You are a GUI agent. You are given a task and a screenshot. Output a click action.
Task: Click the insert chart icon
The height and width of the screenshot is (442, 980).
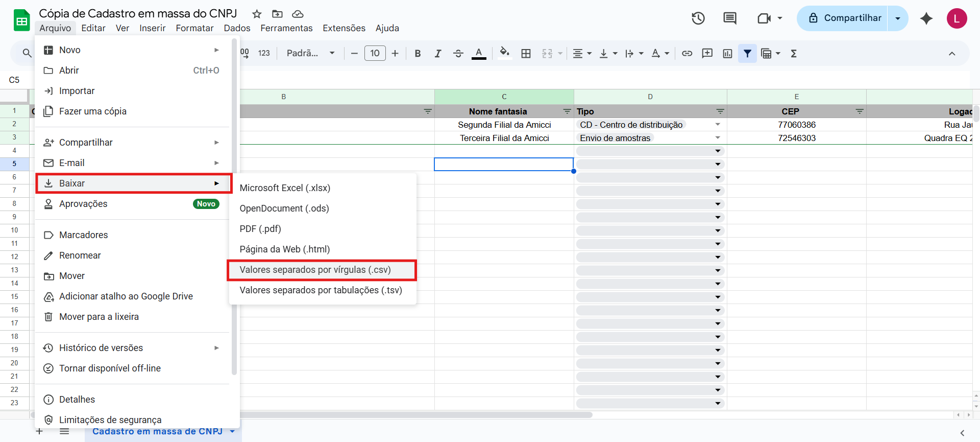[727, 54]
